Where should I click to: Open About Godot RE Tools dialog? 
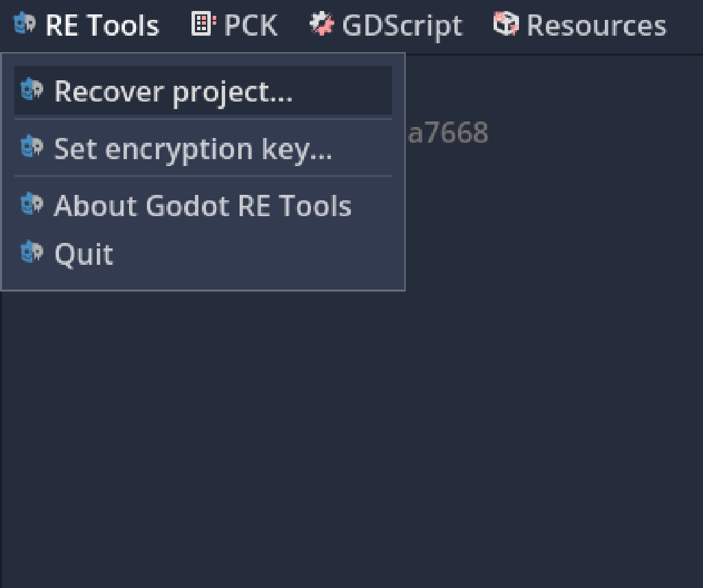tap(203, 204)
